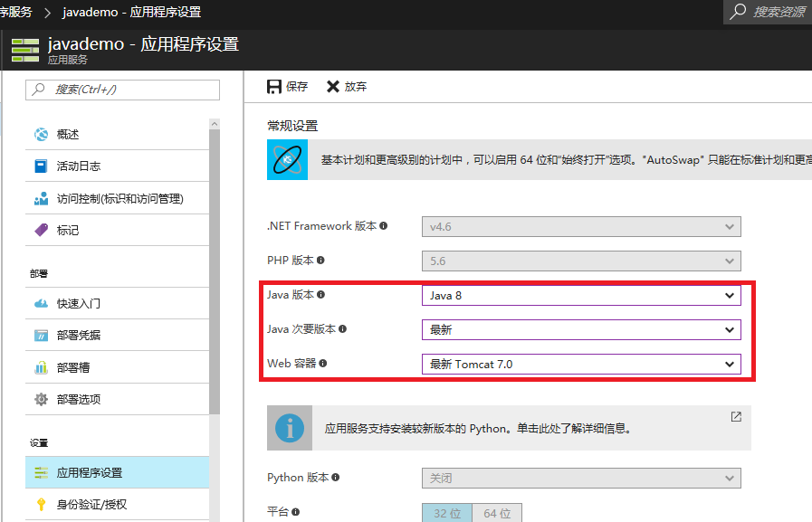Click info icon next to PHP 版本
Screen dimensions: 812x522
click(320, 261)
